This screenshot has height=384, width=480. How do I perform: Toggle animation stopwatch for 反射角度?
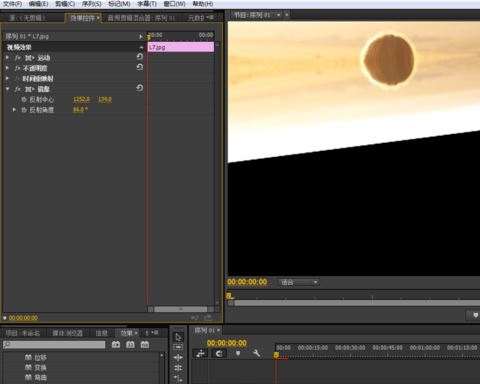click(24, 110)
